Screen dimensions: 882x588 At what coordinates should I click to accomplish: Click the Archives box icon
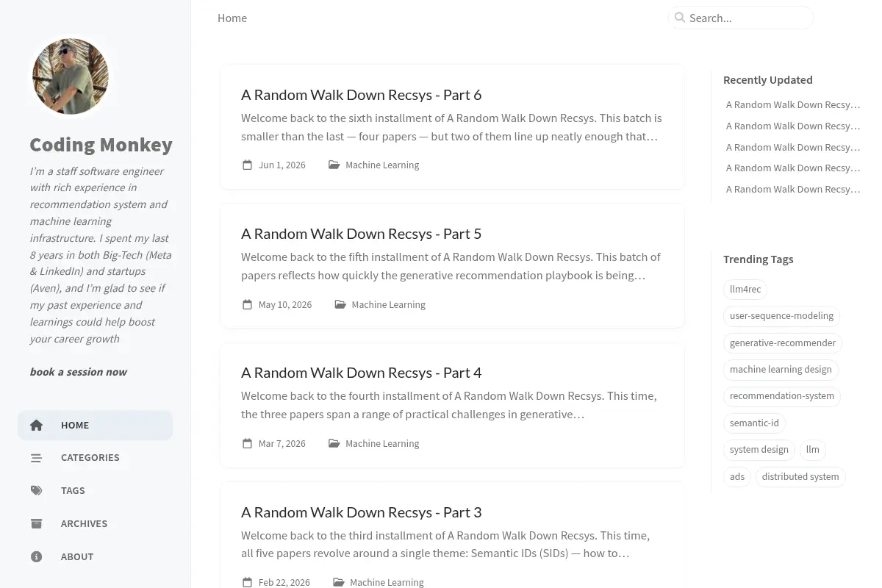click(x=36, y=523)
